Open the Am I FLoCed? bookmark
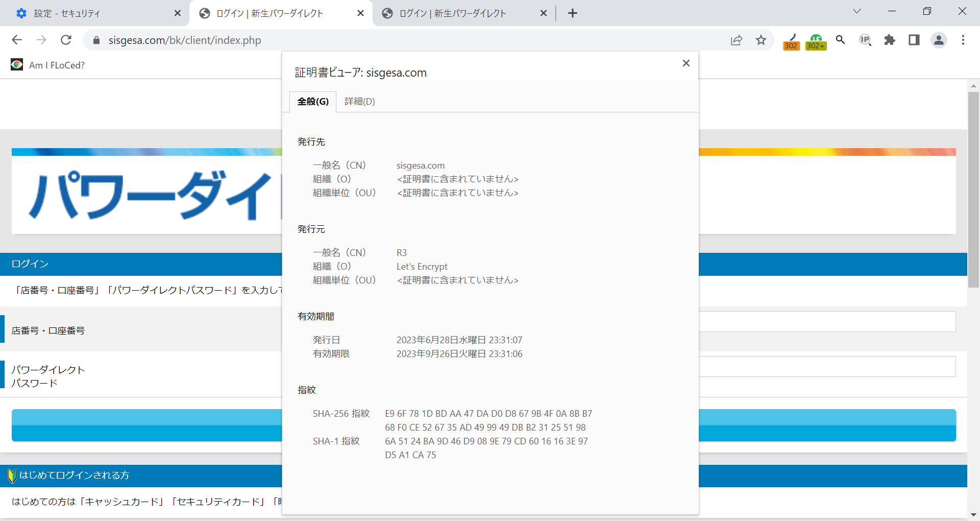 48,65
